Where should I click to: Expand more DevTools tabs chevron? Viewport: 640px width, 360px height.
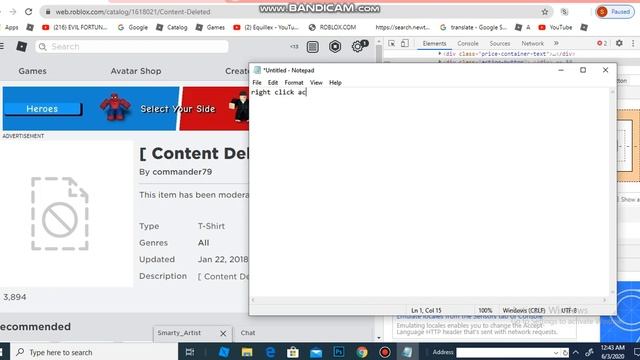pyautogui.click(x=556, y=43)
